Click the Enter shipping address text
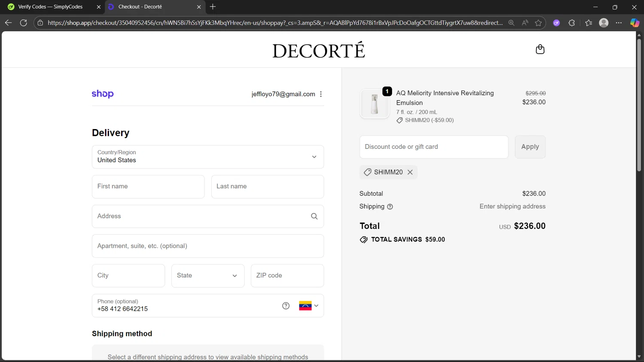644x362 pixels. point(513,206)
